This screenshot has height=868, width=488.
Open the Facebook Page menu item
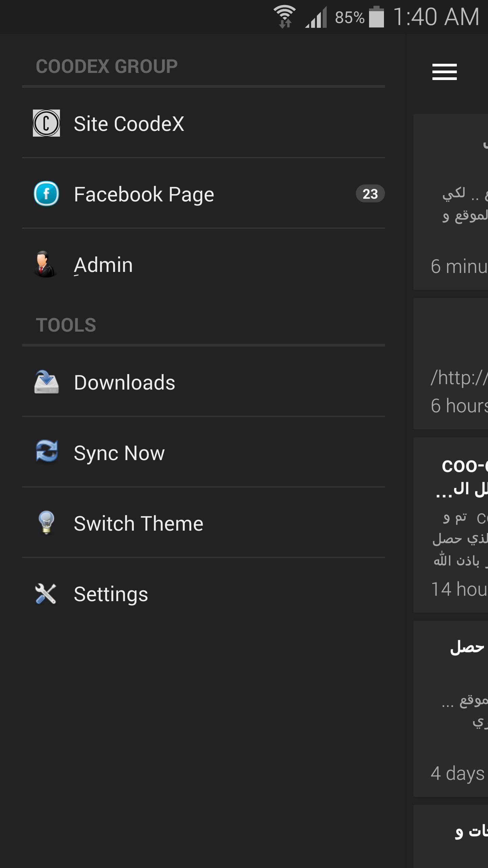(144, 194)
